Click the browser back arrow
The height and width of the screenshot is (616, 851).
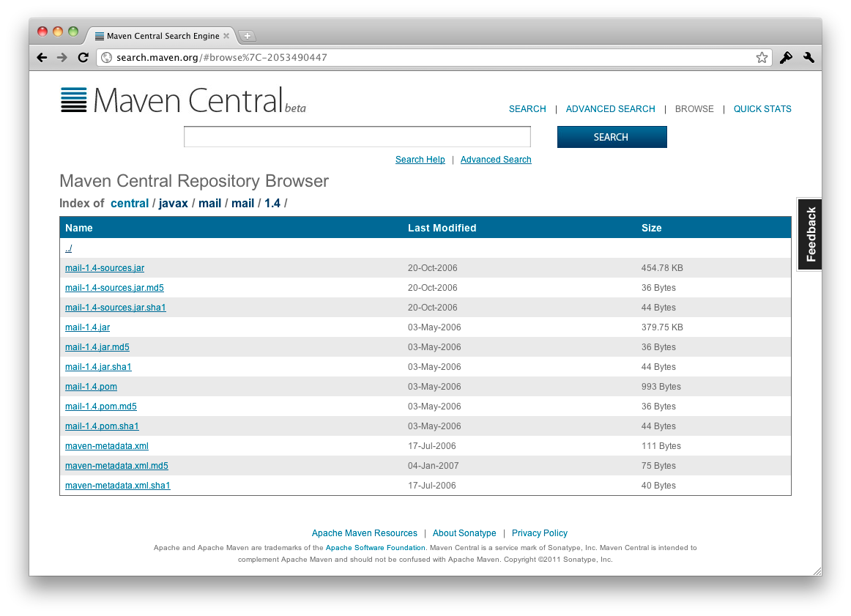pyautogui.click(x=42, y=57)
